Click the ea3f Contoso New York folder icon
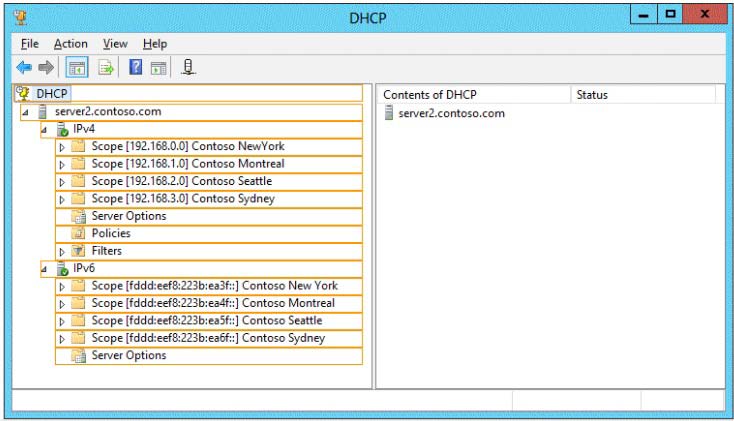 point(78,286)
